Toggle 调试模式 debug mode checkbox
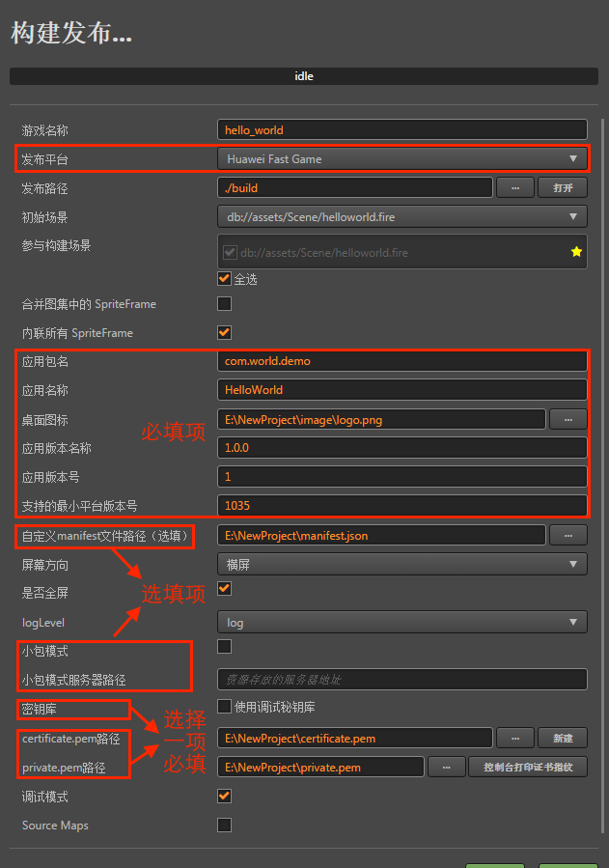 [224, 796]
